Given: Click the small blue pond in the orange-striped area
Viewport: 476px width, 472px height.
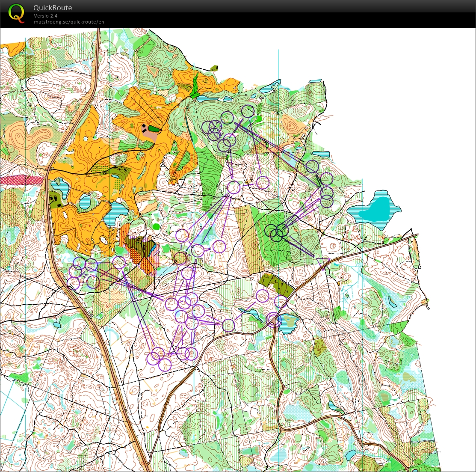Looking at the screenshot, I should tap(153, 248).
